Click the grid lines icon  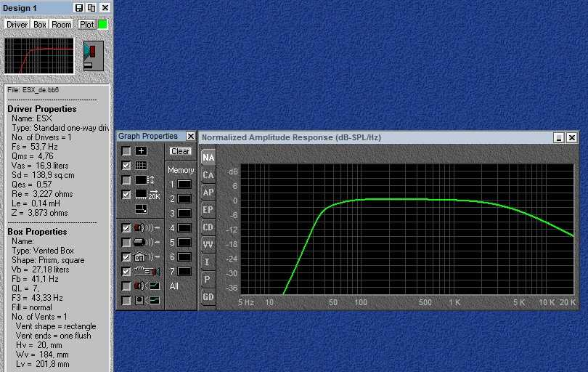141,166
